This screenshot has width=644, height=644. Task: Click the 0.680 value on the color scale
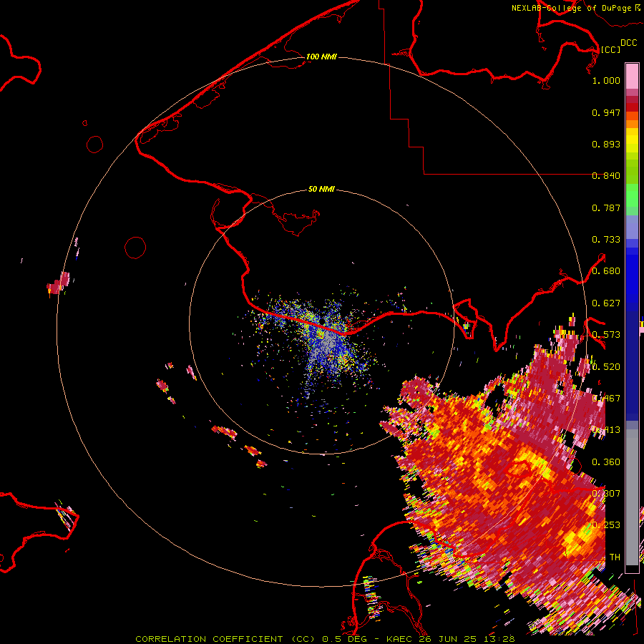point(606,271)
